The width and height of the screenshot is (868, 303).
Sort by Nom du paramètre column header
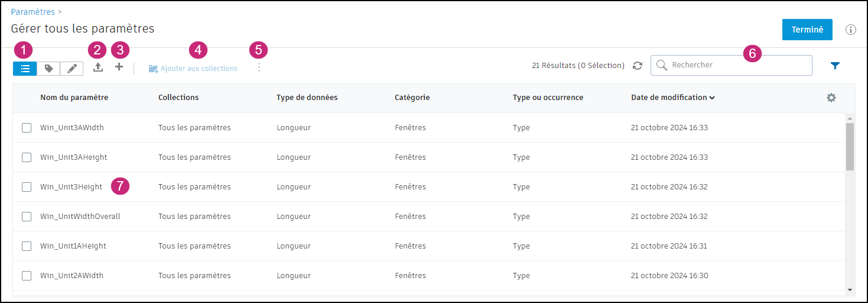pos(74,98)
